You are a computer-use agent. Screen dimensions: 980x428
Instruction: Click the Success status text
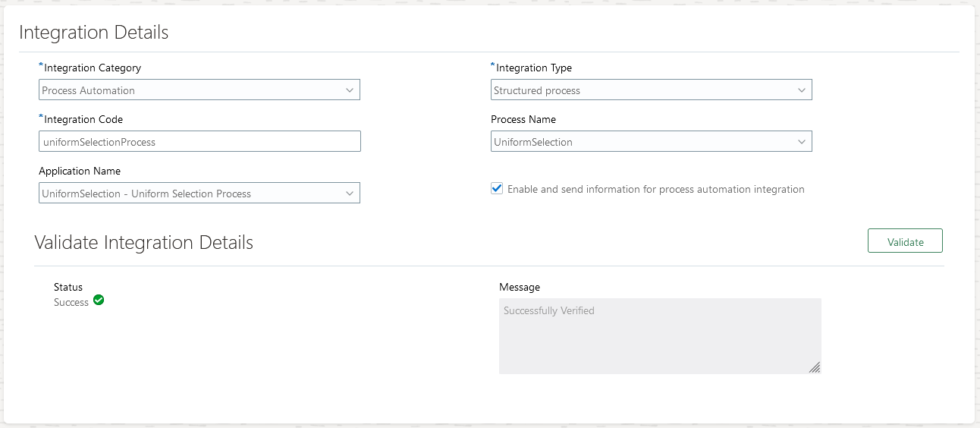(x=71, y=302)
